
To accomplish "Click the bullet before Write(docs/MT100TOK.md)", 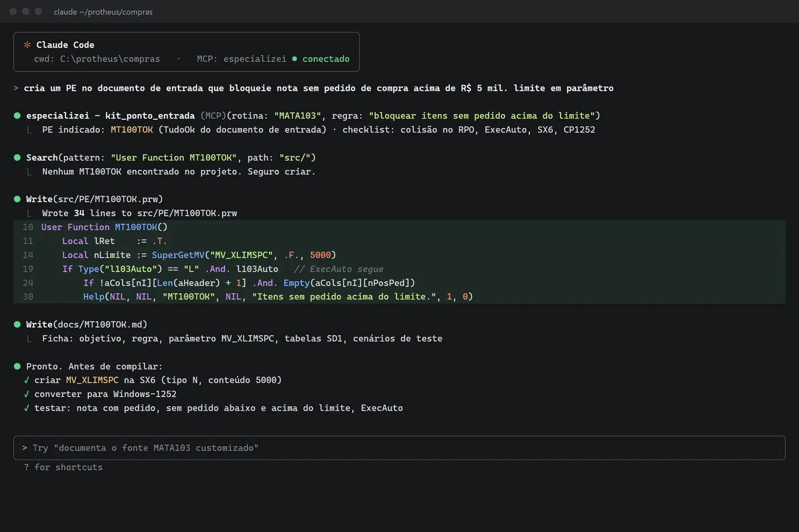I will (x=17, y=324).
